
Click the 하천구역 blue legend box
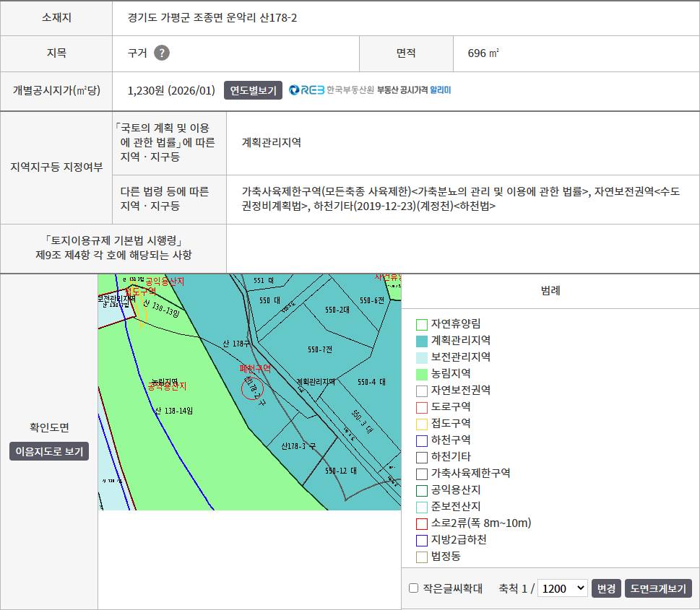[x=422, y=440]
